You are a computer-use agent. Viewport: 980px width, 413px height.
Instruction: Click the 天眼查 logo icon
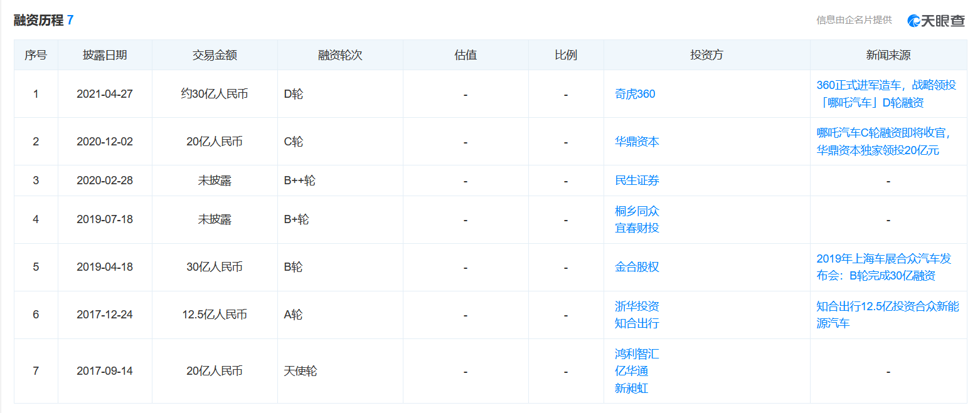pyautogui.click(x=936, y=20)
